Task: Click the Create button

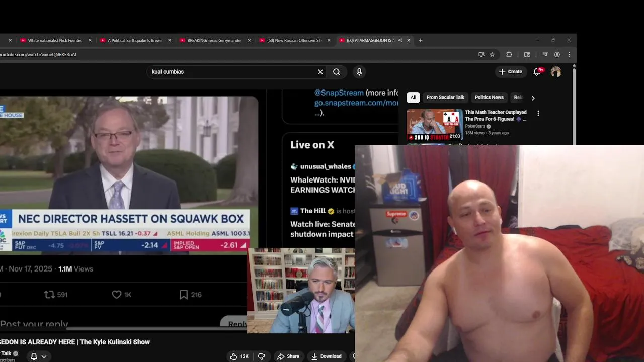Action: point(511,72)
